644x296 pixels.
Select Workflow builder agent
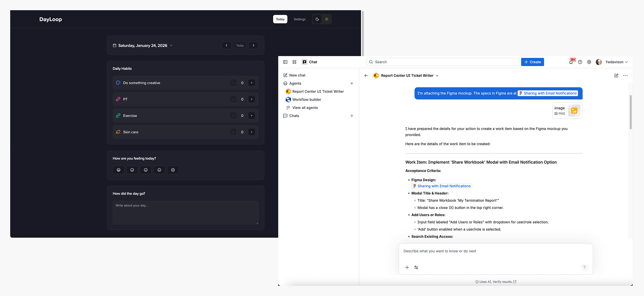click(x=307, y=99)
